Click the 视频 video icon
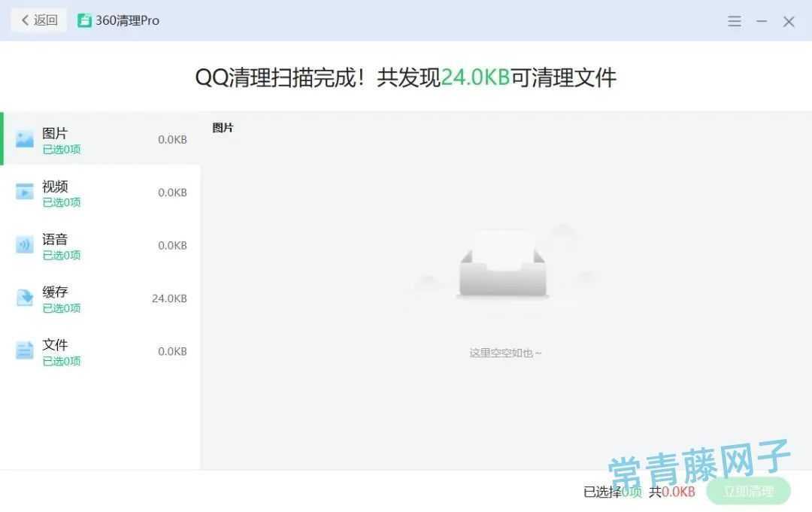Screen dimensions: 812x512 [24, 192]
